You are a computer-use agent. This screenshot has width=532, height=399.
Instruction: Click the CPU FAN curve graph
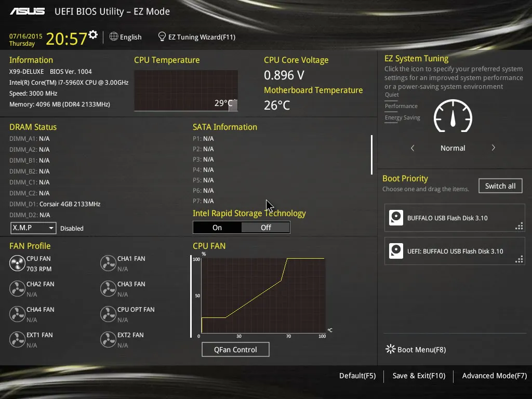coord(263,296)
